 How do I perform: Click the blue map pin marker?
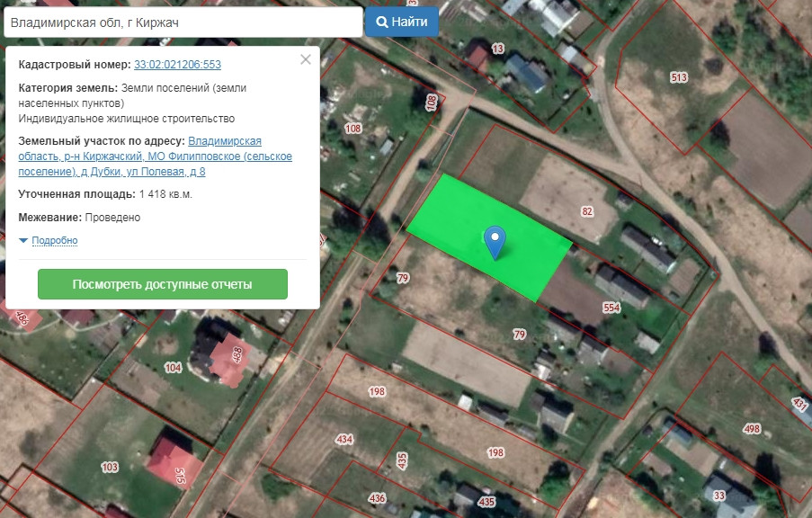click(495, 242)
